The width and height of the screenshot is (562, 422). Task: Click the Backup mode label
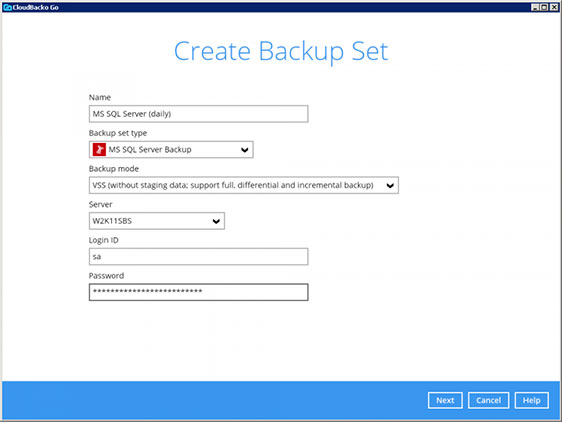[x=114, y=169]
